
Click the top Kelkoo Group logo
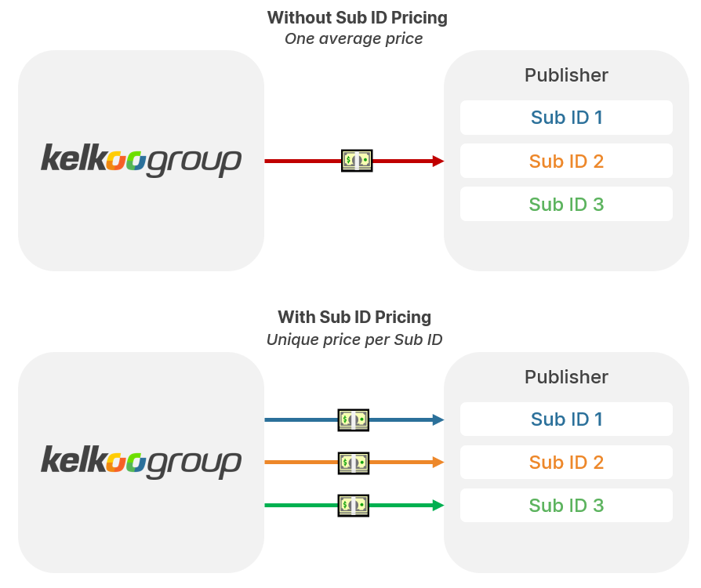coord(141,160)
